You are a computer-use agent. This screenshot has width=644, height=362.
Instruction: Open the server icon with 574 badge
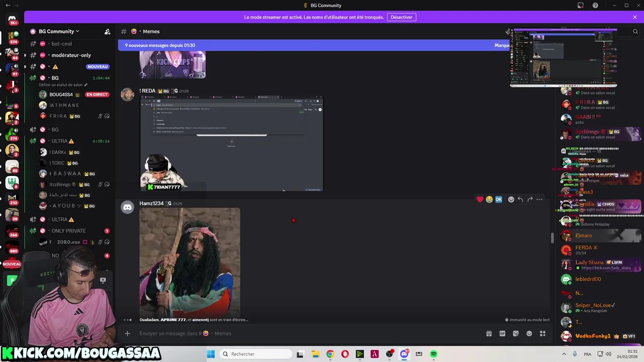[12, 37]
